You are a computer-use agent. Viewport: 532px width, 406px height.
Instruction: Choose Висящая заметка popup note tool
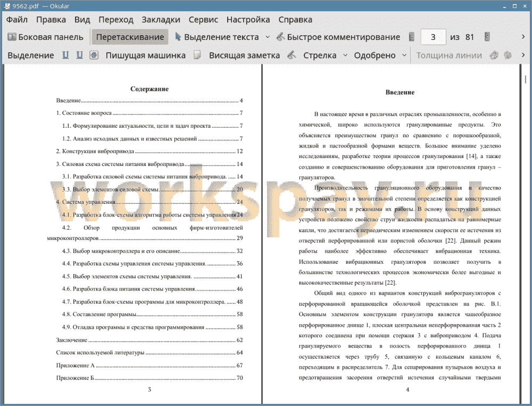(x=244, y=55)
